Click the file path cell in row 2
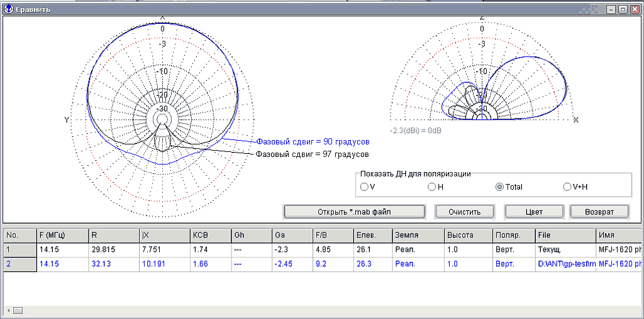The image size is (644, 319). [564, 264]
